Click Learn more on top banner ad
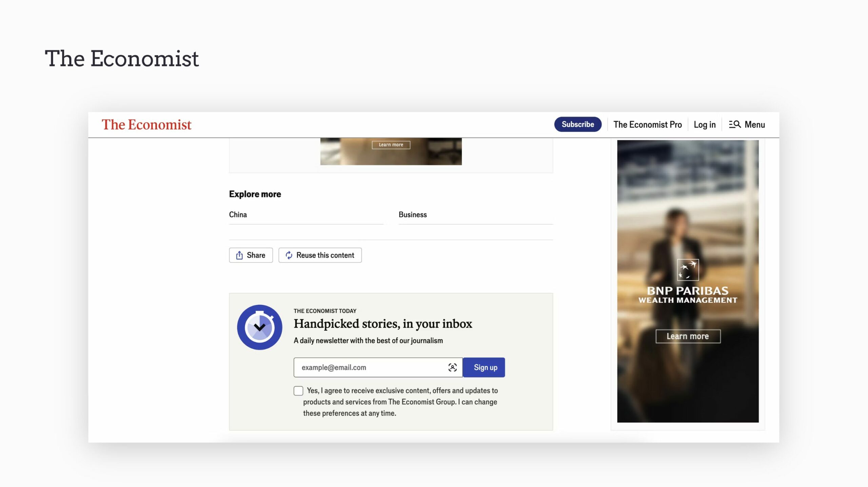 (x=391, y=145)
